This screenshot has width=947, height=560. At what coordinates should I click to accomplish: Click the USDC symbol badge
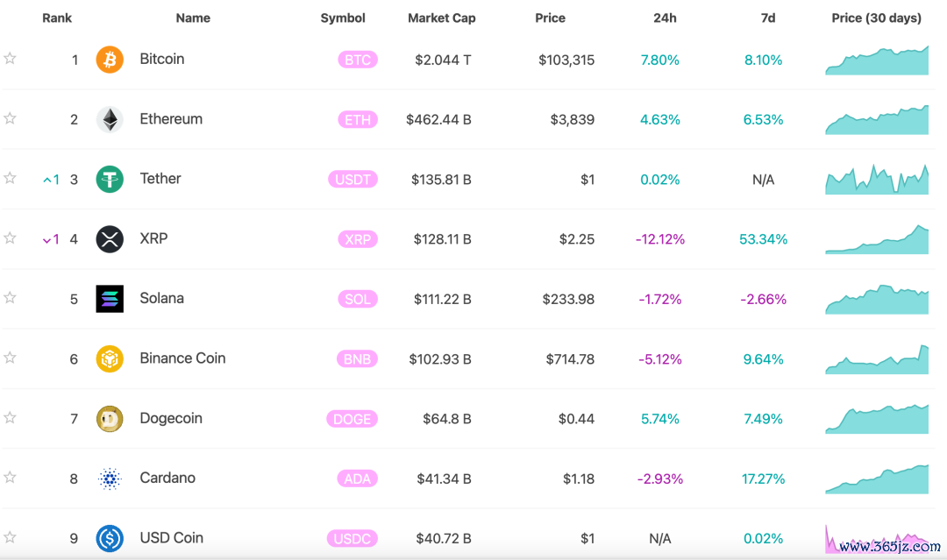tap(352, 538)
